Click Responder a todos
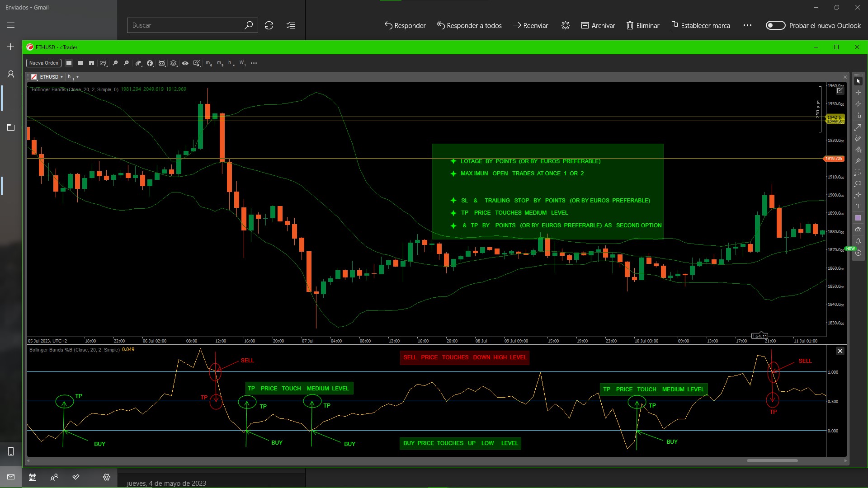This screenshot has height=488, width=868. 469,25
